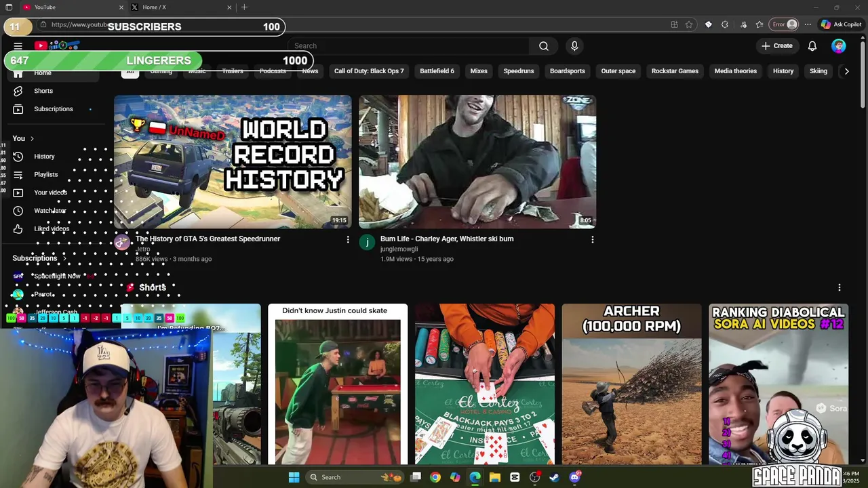The height and width of the screenshot is (488, 868).
Task: Open Shorts in the sidebar
Action: (x=43, y=91)
